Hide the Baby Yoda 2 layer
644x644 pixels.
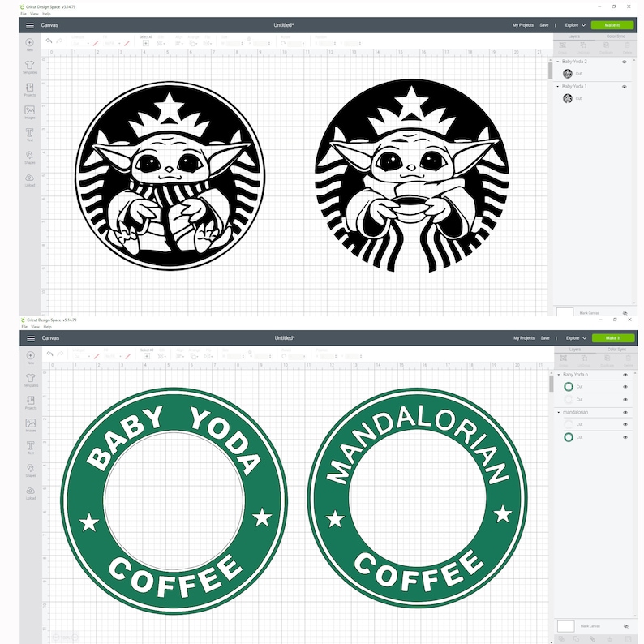point(625,62)
